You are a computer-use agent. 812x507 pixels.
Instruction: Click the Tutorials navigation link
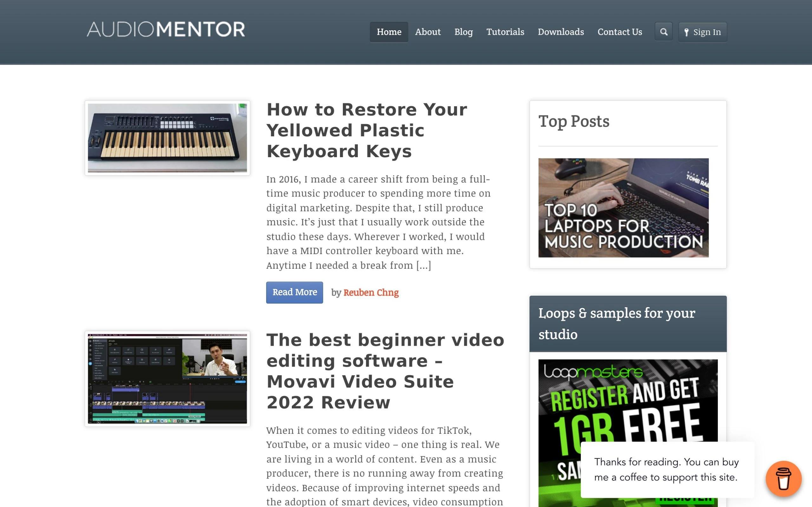tap(505, 32)
